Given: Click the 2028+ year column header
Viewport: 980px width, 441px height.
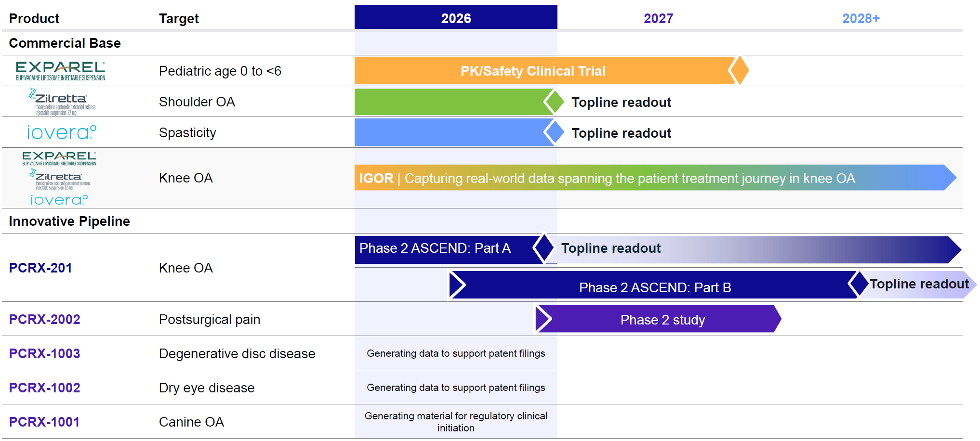Looking at the screenshot, I should click(x=861, y=18).
